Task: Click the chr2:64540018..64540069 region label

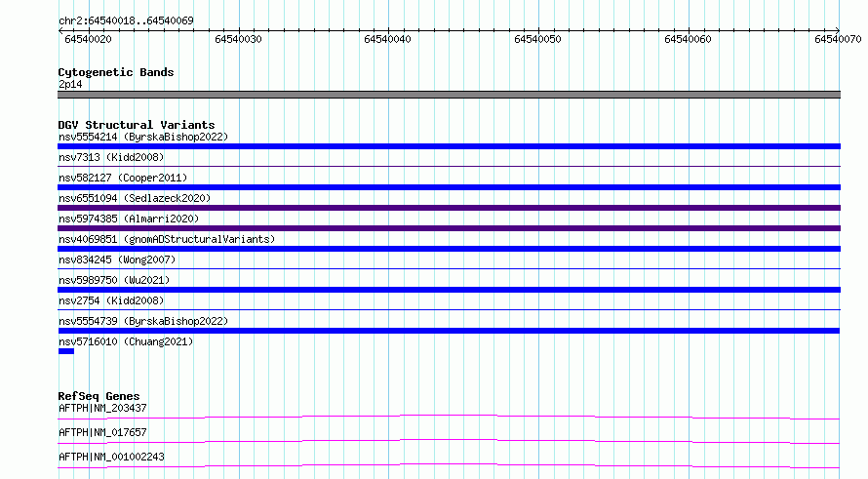Action: point(126,20)
